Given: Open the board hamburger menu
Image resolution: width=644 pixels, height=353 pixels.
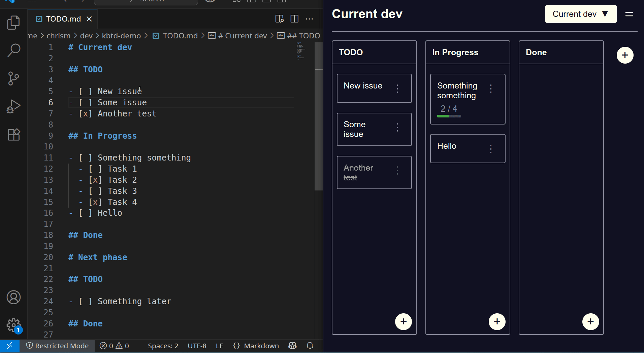Looking at the screenshot, I should 629,14.
